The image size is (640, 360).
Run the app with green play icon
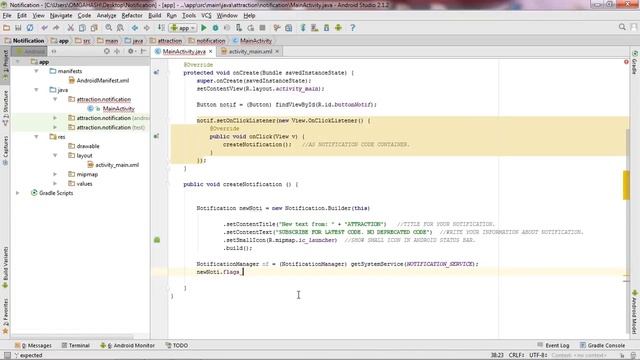tap(204, 28)
